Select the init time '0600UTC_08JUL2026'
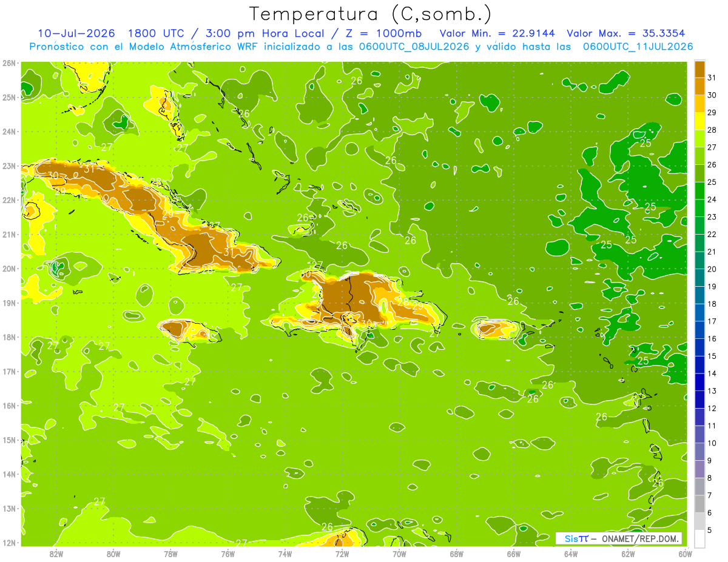The width and height of the screenshot is (728, 562). [x=413, y=47]
